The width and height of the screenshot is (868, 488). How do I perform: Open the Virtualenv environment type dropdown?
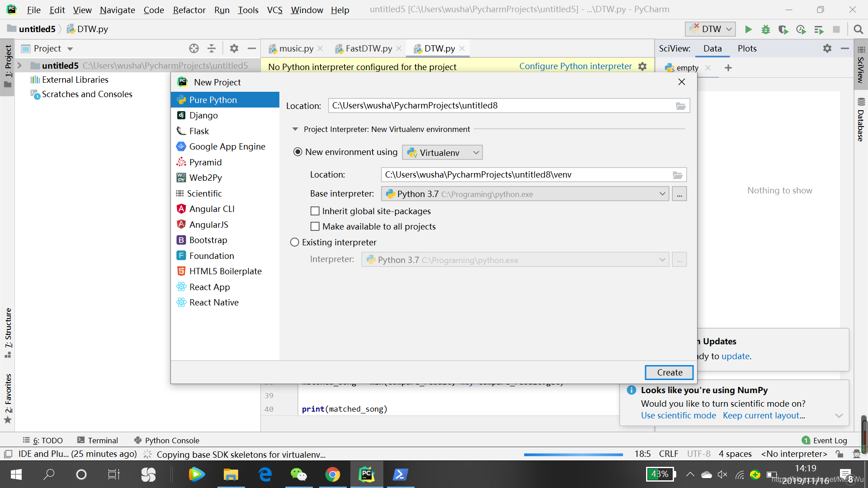click(443, 153)
